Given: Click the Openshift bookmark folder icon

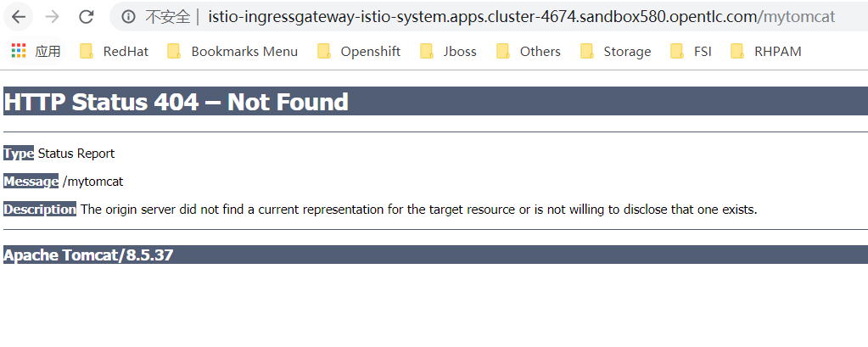Looking at the screenshot, I should 324,52.
